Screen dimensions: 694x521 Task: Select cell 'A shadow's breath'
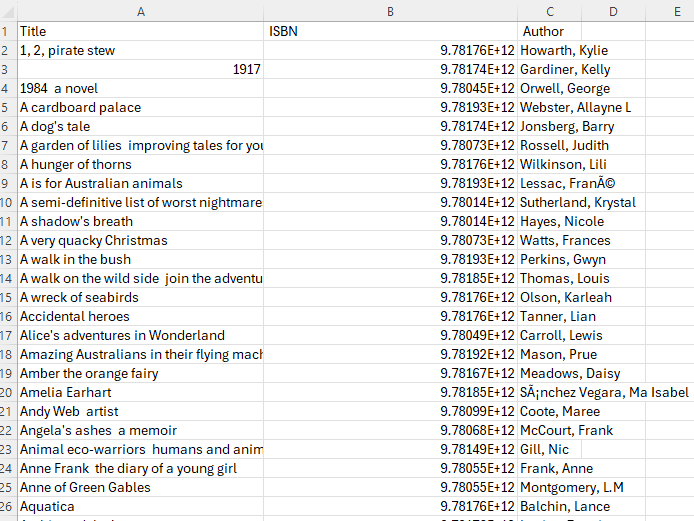[141, 221]
